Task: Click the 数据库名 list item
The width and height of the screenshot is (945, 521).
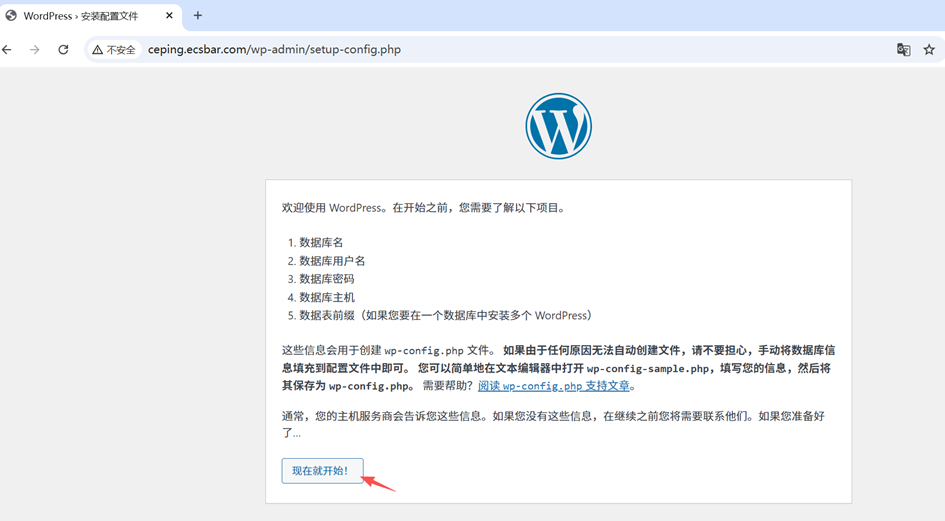Action: point(321,243)
